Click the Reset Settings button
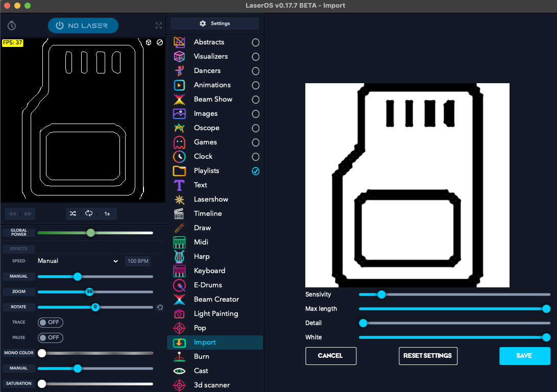 pos(428,356)
